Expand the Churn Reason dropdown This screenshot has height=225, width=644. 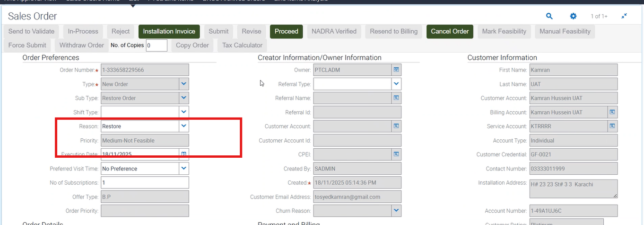396,211
